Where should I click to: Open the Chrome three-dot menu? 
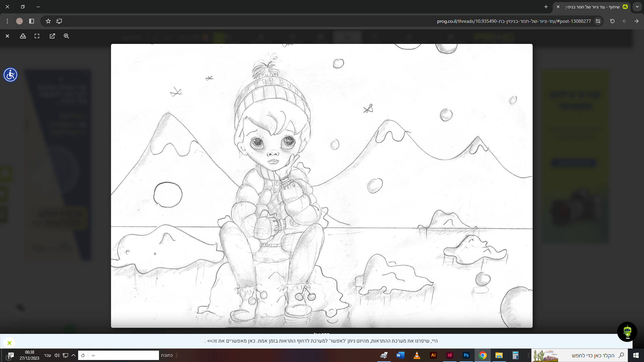point(7,21)
